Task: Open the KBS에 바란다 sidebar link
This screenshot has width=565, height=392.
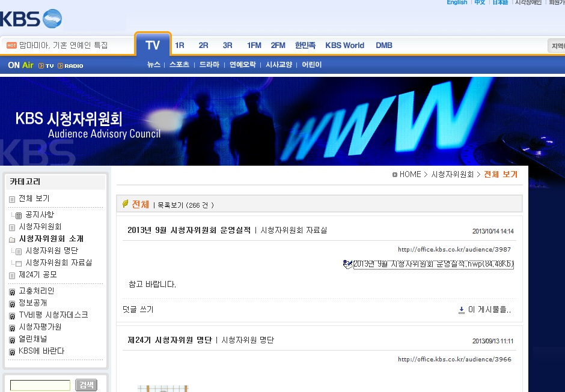Action: [x=41, y=351]
